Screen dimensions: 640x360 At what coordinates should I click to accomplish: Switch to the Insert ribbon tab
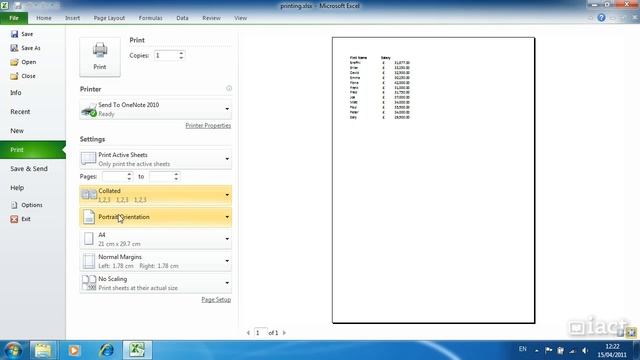73,18
